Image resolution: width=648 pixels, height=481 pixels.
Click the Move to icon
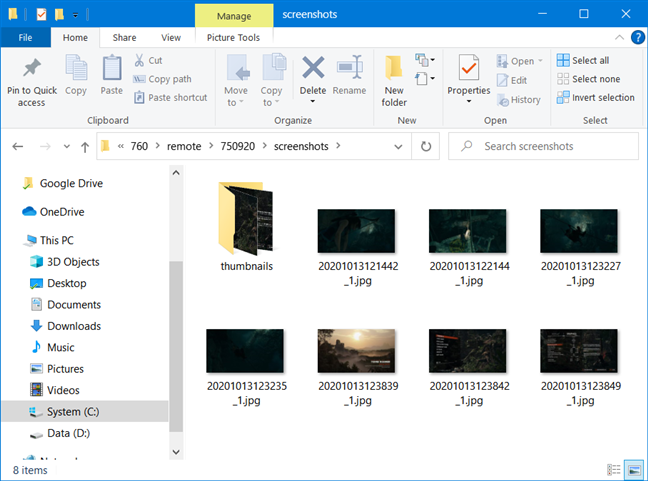click(x=238, y=67)
